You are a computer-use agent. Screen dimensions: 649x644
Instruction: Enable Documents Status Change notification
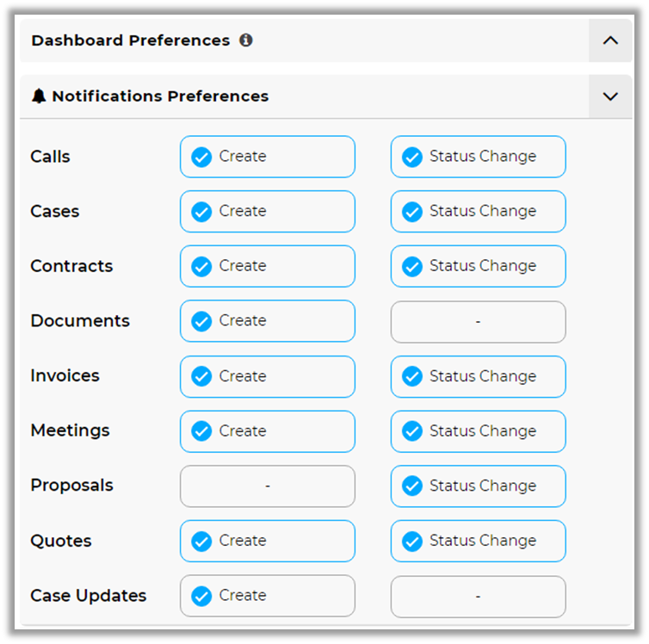coord(478,321)
